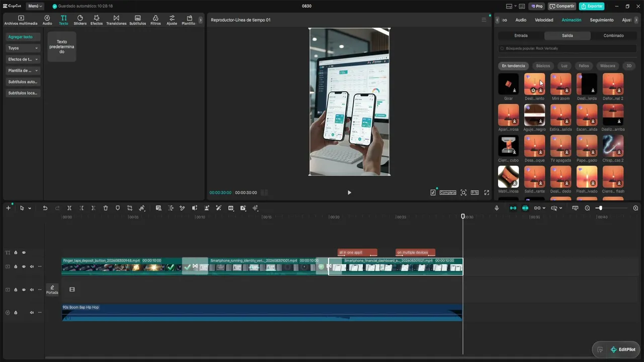This screenshot has height=362, width=644.
Task: Toggle the main track magnet snapping
Action: (x=513, y=208)
